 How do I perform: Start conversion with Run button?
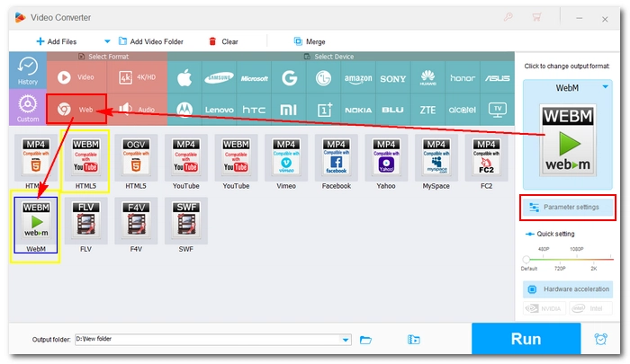click(526, 339)
